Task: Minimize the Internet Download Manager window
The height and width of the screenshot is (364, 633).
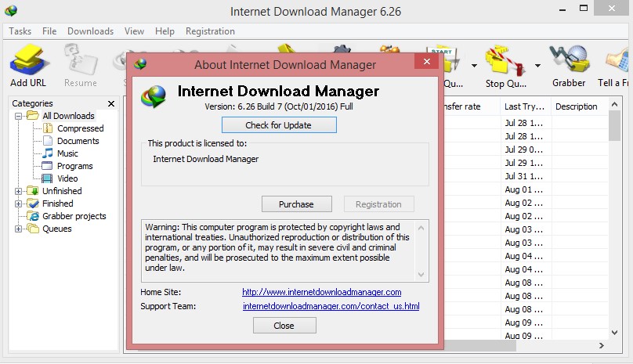Action: [562, 9]
